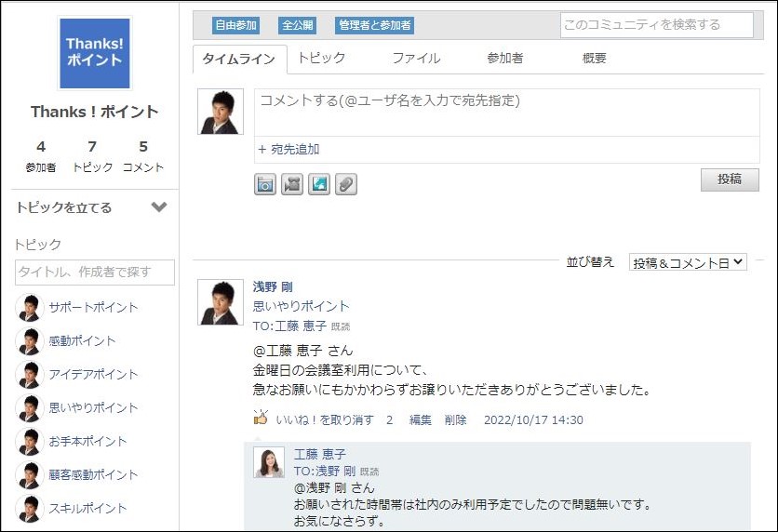Click the image insert icon
Viewport: 778px width, 532px height.
(x=319, y=184)
